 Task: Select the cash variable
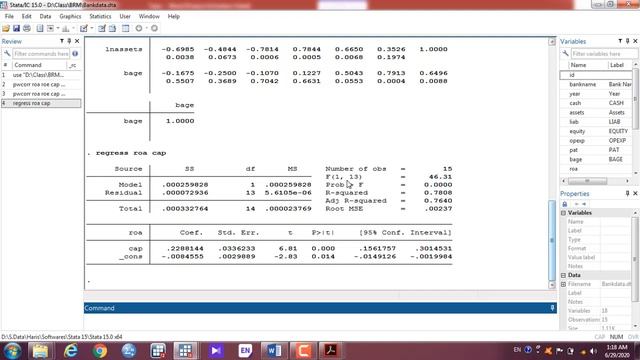click(x=596, y=103)
